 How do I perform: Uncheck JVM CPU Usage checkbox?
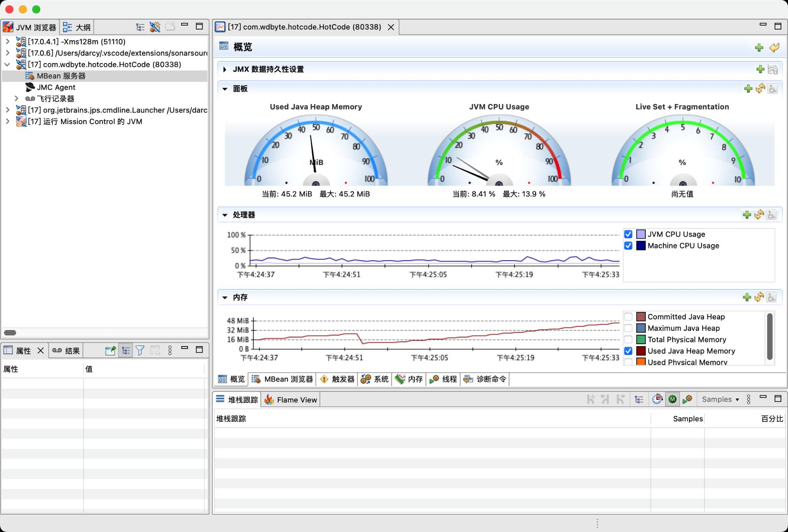628,234
